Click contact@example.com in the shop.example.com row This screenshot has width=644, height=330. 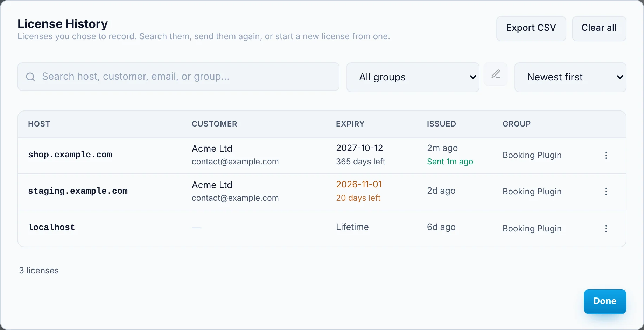(235, 162)
